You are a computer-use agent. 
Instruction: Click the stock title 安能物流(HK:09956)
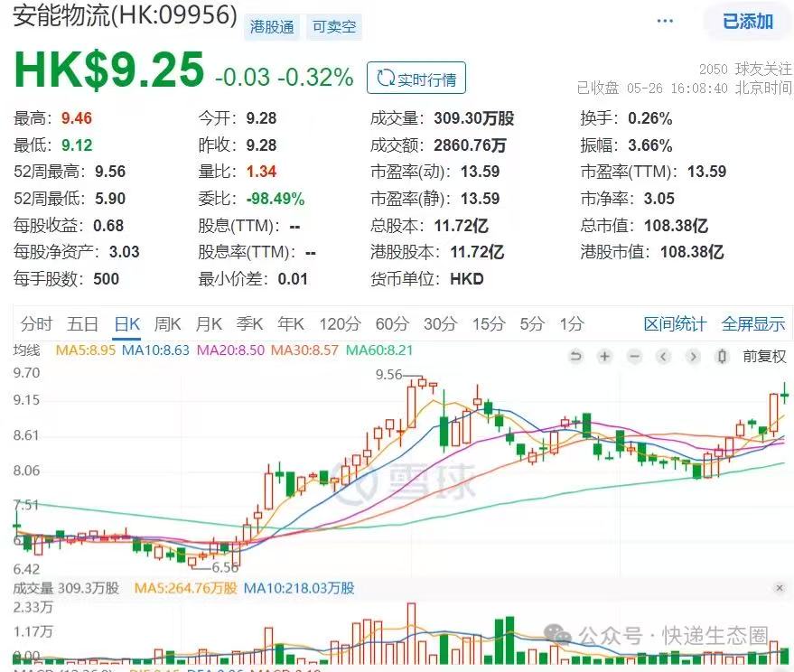(x=125, y=15)
